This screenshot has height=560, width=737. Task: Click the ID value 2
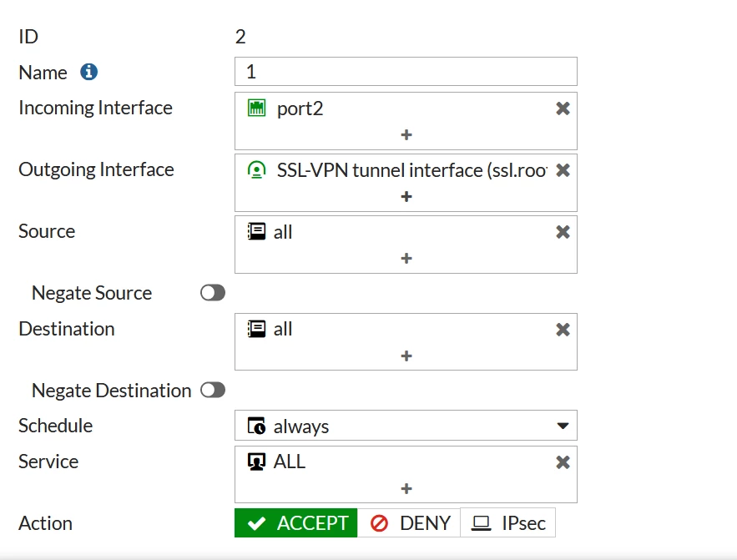pyautogui.click(x=240, y=37)
